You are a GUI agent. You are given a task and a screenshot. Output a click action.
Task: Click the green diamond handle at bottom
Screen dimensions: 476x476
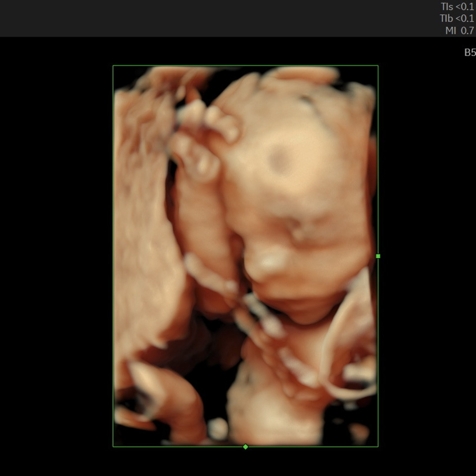point(245,446)
